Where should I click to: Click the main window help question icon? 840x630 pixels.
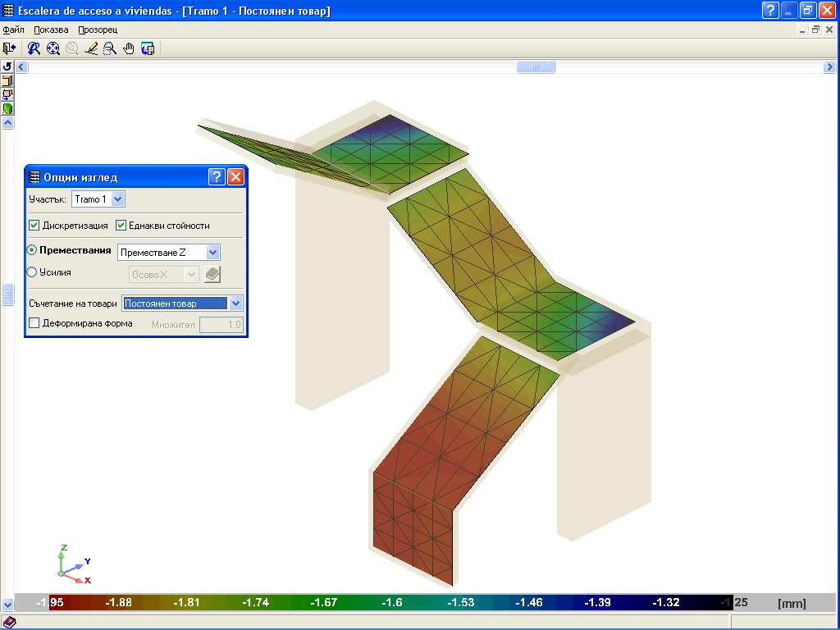[x=769, y=10]
